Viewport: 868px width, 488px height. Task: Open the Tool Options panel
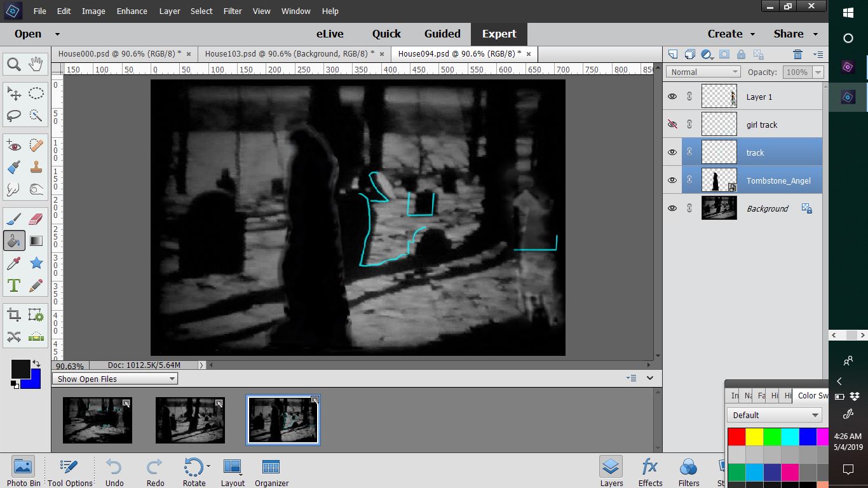(70, 473)
